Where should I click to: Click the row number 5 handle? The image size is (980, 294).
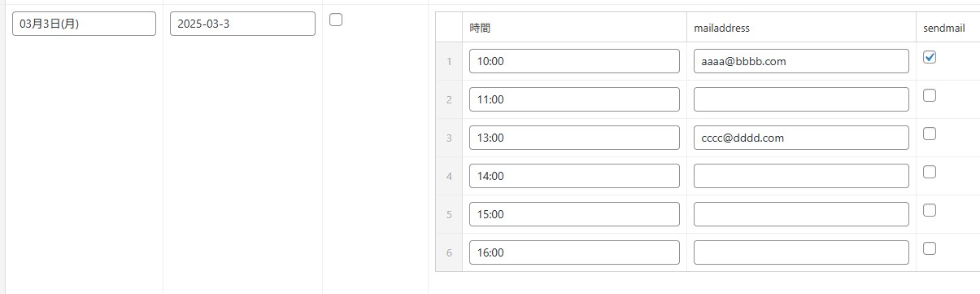(x=449, y=214)
